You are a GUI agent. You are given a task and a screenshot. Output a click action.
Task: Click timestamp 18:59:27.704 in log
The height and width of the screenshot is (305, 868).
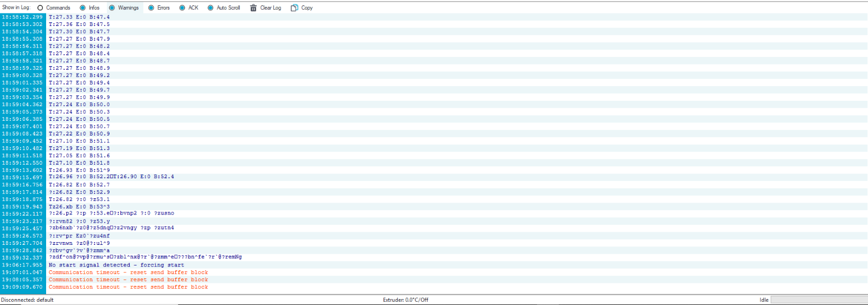click(x=22, y=243)
